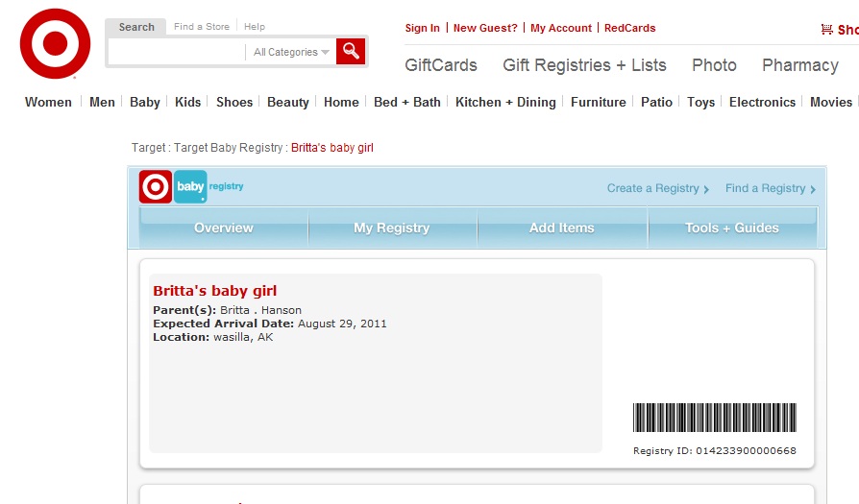
Task: Click the Target baby registry red logo
Action: pyautogui.click(x=156, y=186)
